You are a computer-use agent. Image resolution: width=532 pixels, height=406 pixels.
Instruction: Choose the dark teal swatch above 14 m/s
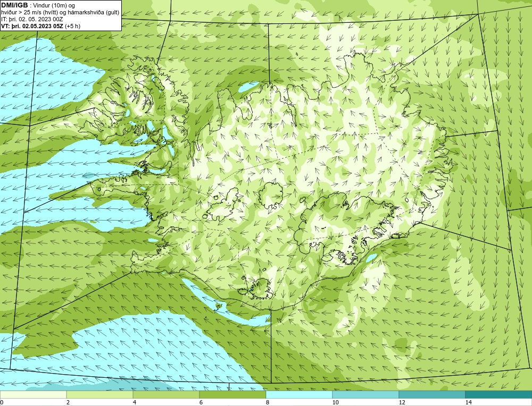coord(499,394)
